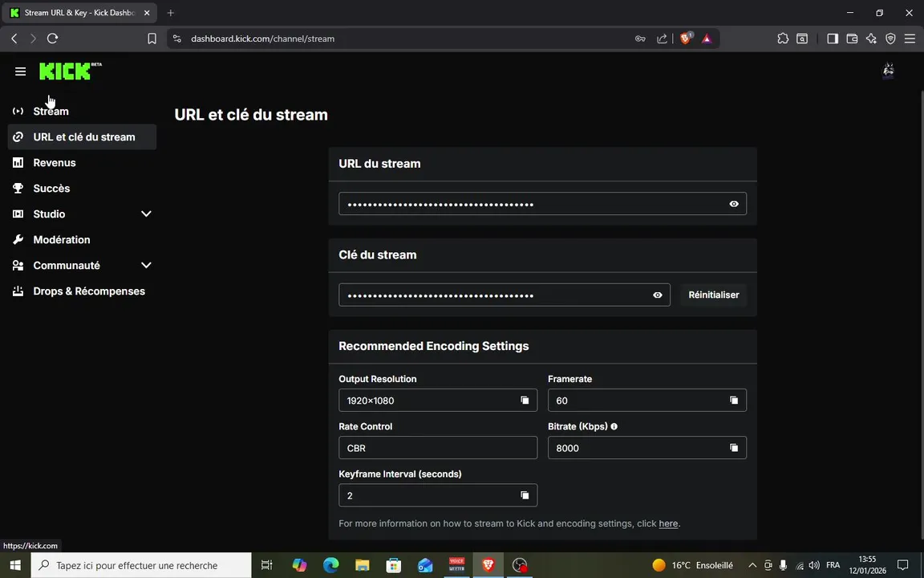Open Brave Shields lion icon
Image resolution: width=924 pixels, height=578 pixels.
[x=686, y=39]
